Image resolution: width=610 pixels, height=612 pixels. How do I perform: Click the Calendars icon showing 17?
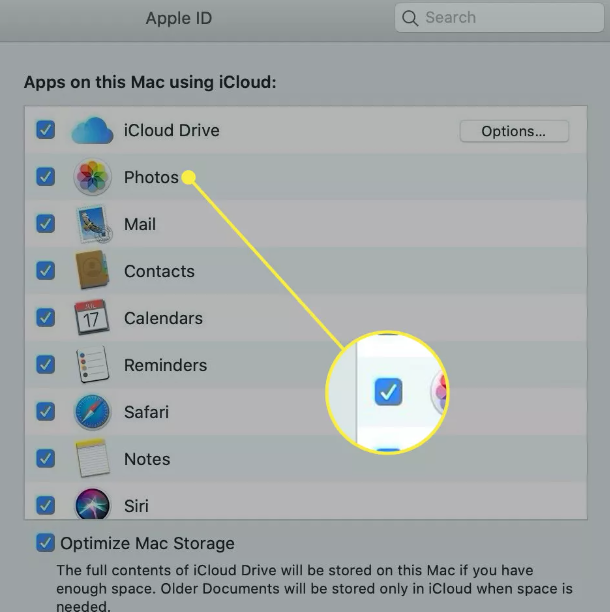(92, 317)
